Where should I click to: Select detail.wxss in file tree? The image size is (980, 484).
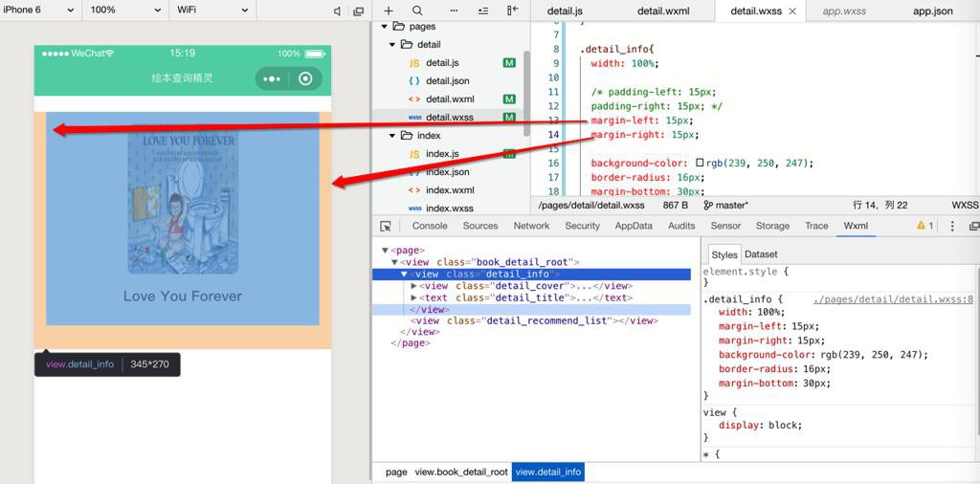(450, 118)
